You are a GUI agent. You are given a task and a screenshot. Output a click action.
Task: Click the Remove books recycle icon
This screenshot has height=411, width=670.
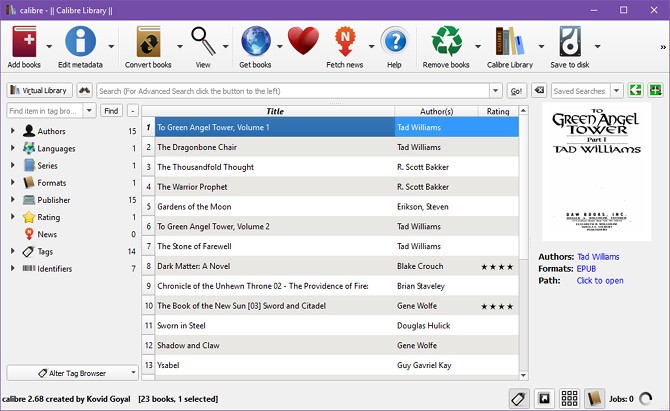(x=447, y=41)
